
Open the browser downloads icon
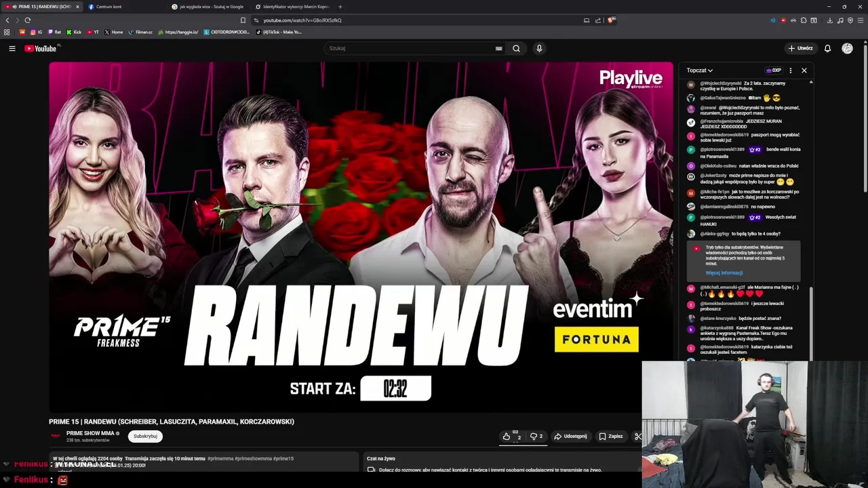coord(829,20)
